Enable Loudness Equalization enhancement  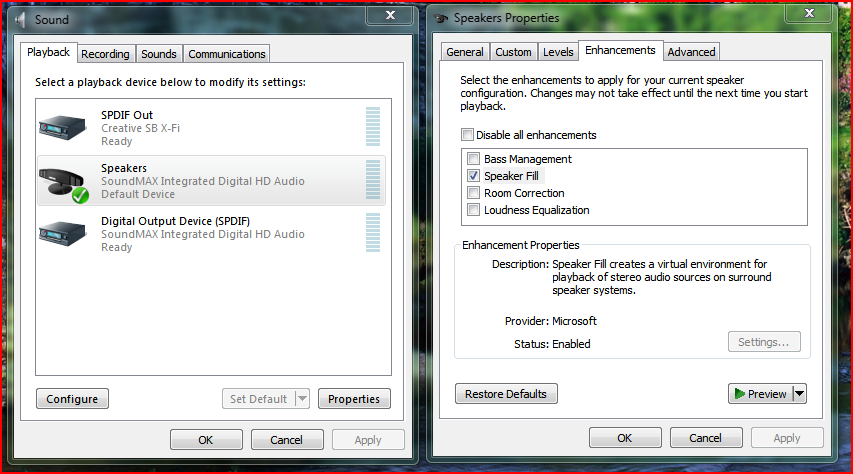point(473,210)
